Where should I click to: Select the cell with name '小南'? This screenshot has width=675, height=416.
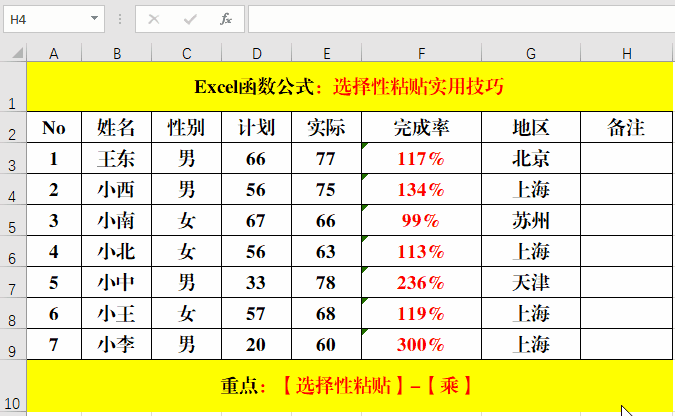(117, 220)
